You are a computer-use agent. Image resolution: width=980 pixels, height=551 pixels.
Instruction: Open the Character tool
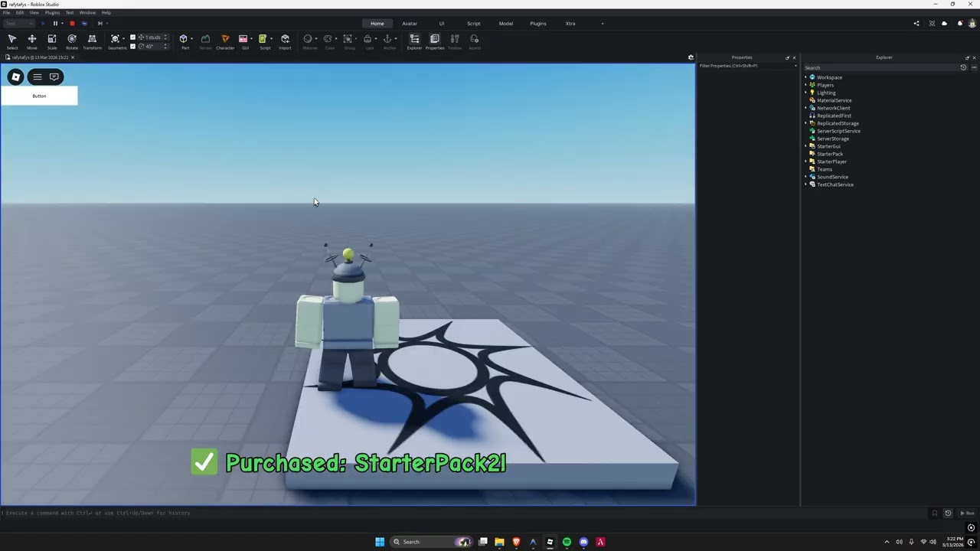(225, 41)
